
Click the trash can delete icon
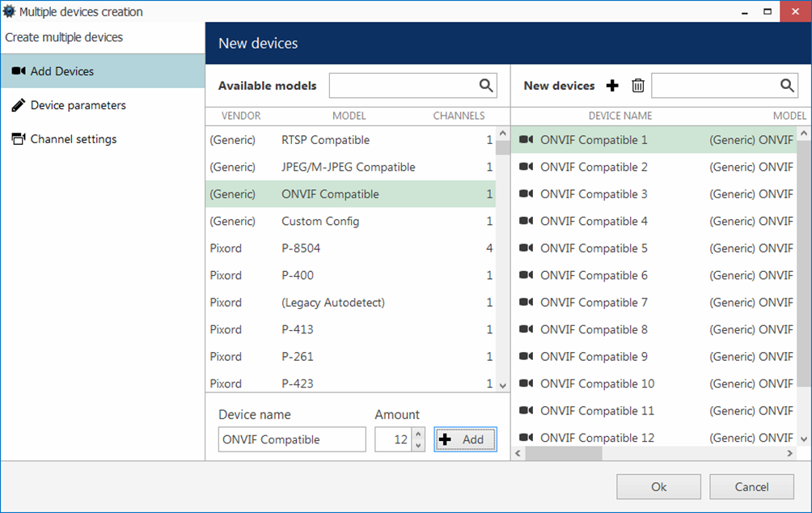tap(638, 86)
